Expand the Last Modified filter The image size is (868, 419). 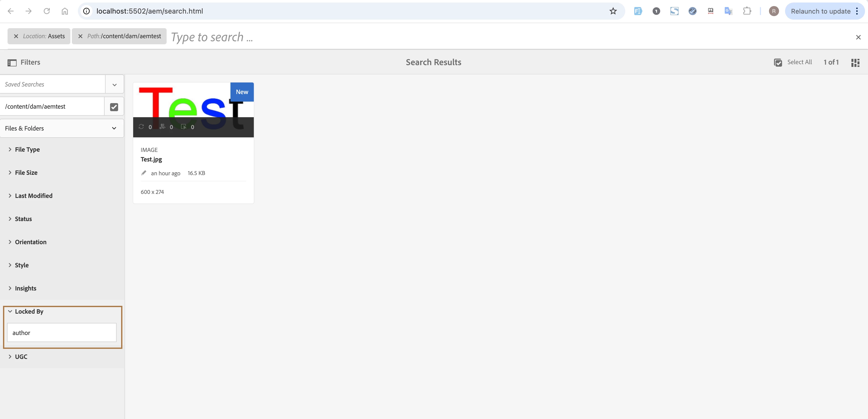click(x=33, y=195)
